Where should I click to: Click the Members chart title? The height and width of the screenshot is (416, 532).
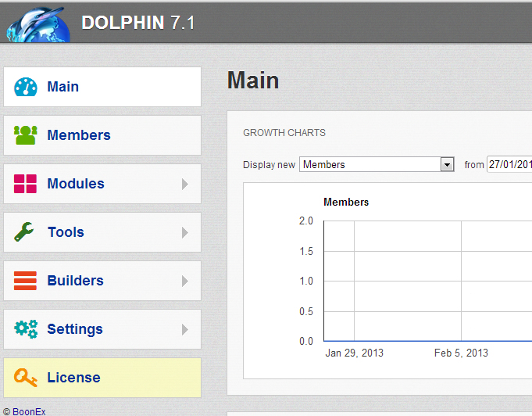point(346,202)
